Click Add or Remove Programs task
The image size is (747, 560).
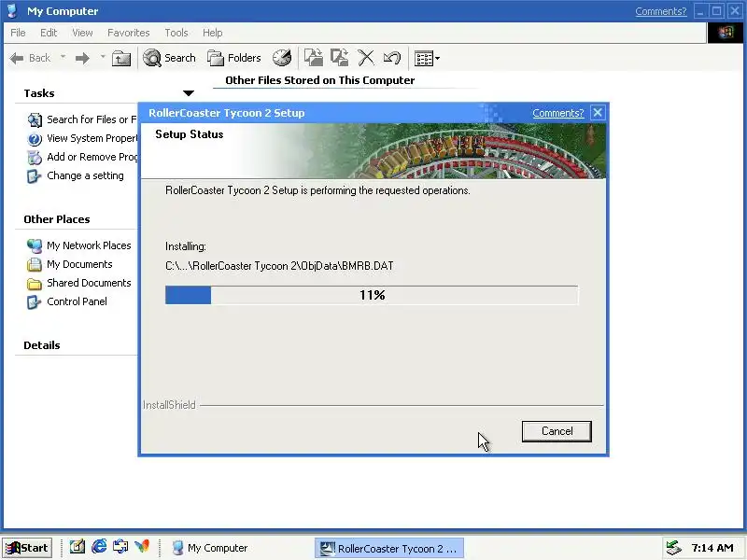92,157
